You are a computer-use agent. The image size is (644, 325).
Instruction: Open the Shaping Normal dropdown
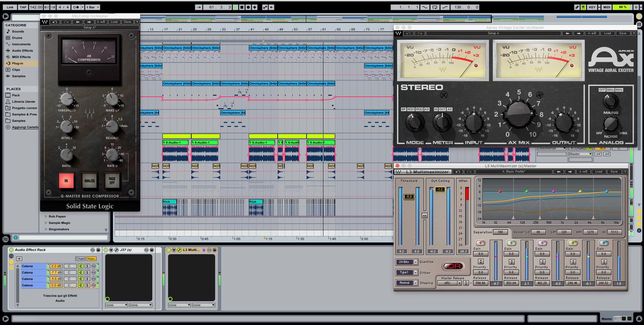tap(407, 283)
